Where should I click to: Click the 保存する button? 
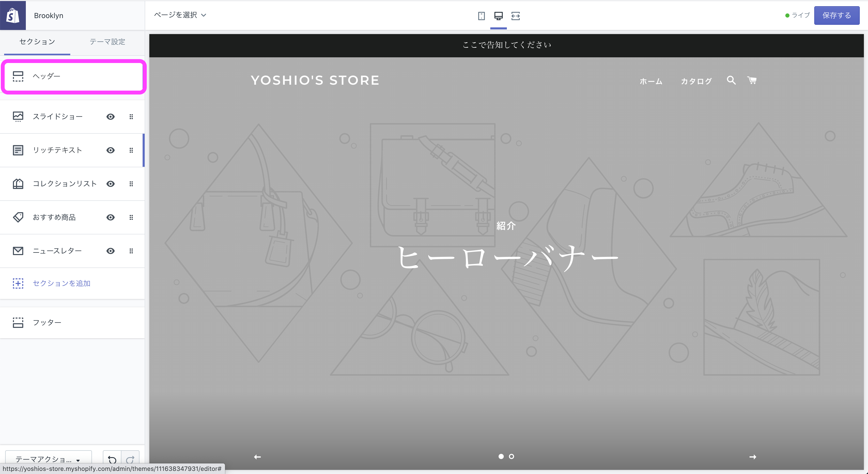coord(837,15)
